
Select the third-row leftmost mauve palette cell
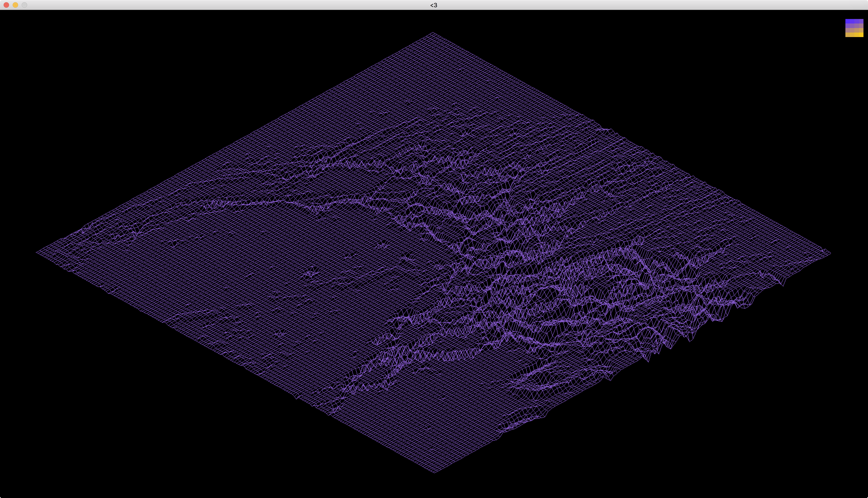click(848, 30)
